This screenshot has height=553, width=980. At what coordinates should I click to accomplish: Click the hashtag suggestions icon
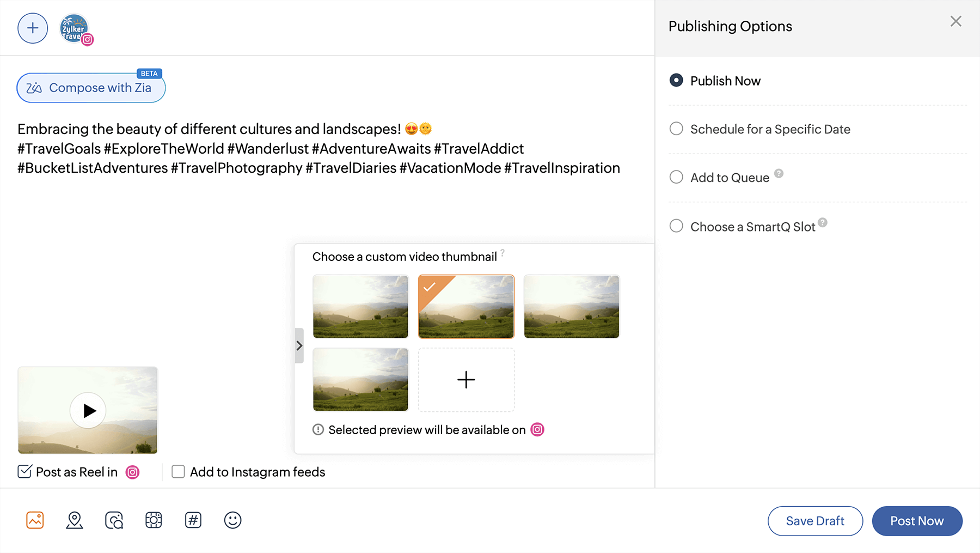point(193,520)
